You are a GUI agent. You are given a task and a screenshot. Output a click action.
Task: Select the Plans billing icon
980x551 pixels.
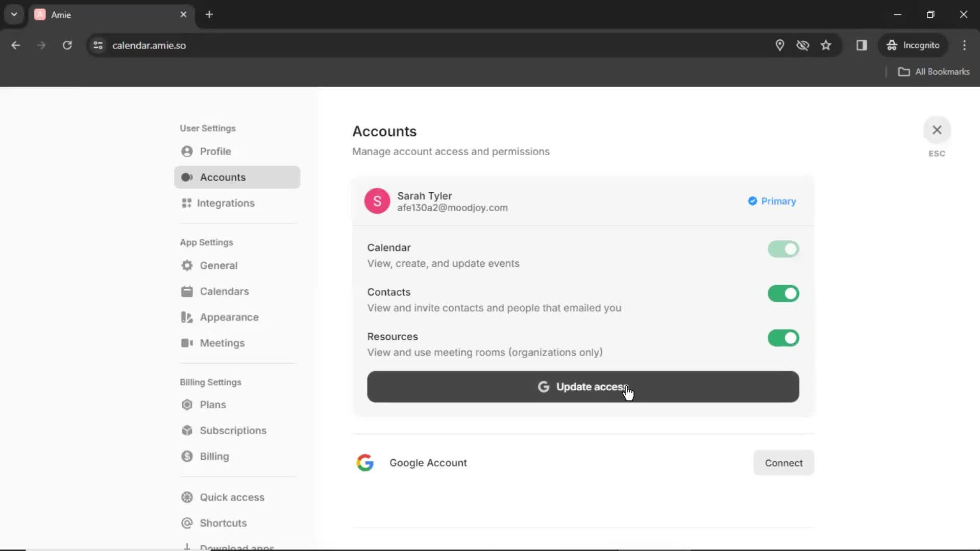[186, 405]
